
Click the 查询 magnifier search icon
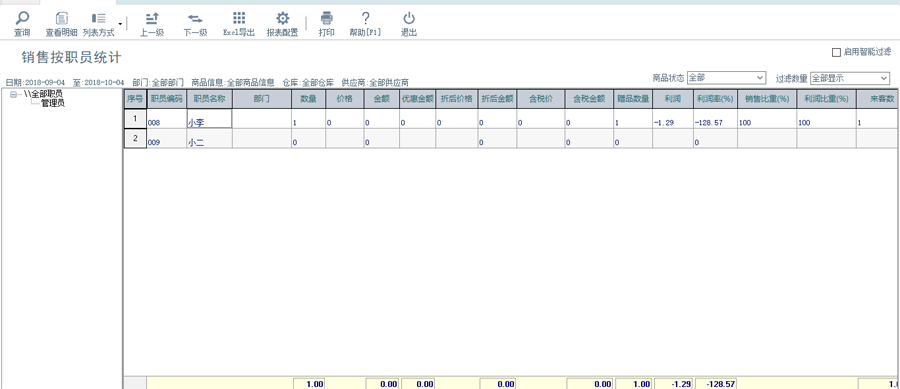pos(22,19)
